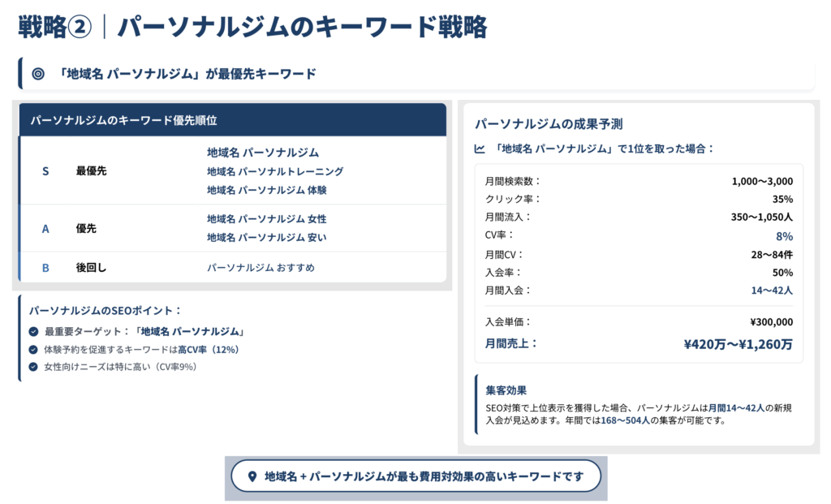Click check icon next to 最重要ターゲット
Screen dimensions: 831x504
click(33, 331)
